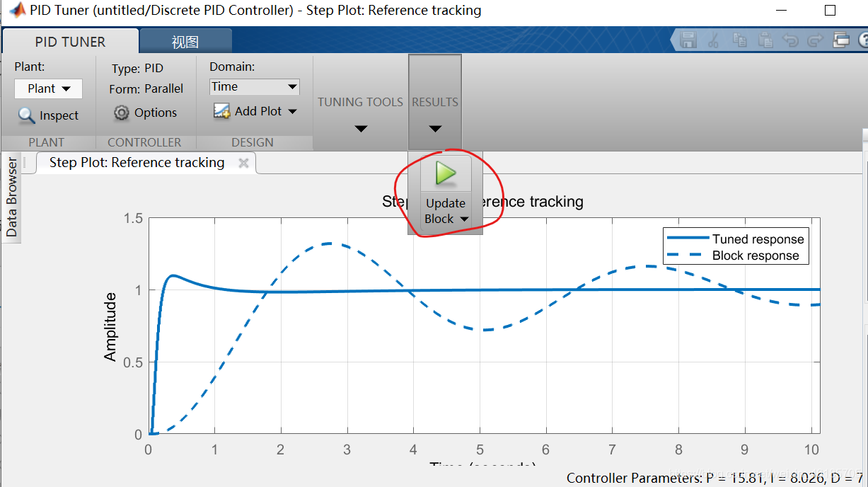Click the Undo arrow icon
The height and width of the screenshot is (487, 868).
(x=790, y=40)
